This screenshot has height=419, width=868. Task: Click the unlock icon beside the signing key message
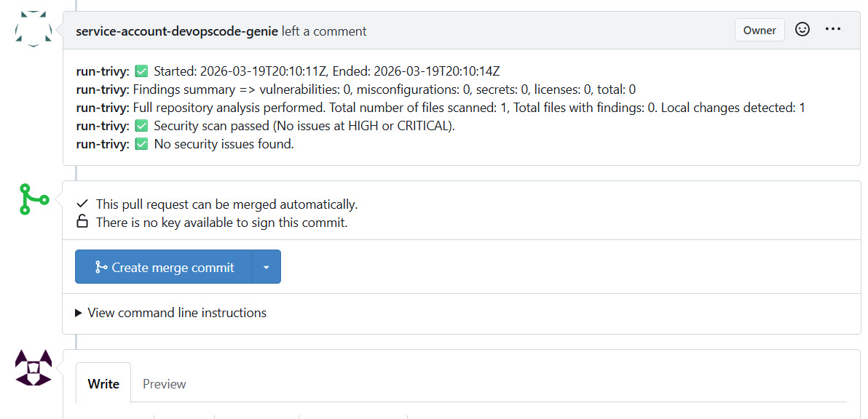point(82,222)
